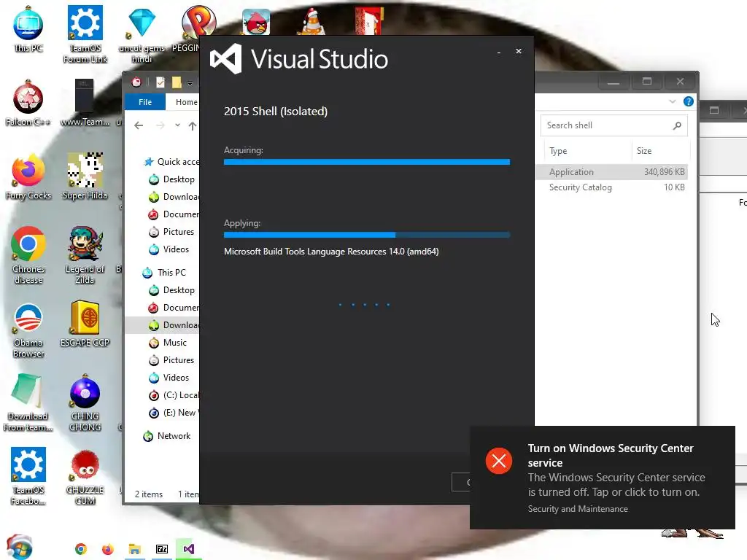
Task: Open the purple ornament ball desktop icon
Action: (x=85, y=403)
